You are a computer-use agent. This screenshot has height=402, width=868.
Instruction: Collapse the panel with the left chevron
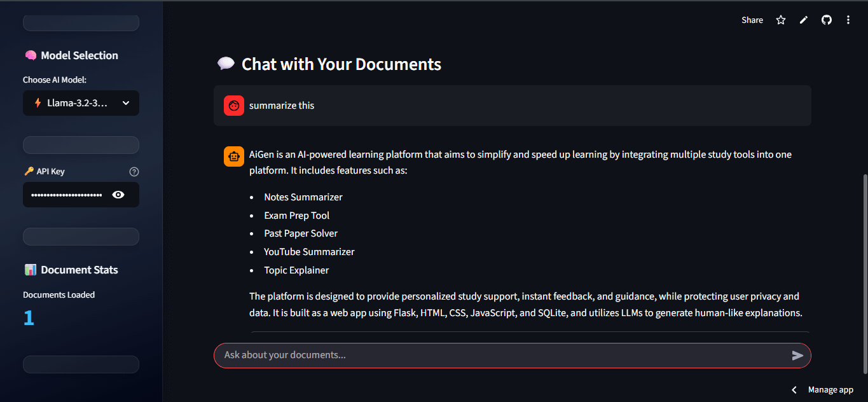pyautogui.click(x=793, y=389)
